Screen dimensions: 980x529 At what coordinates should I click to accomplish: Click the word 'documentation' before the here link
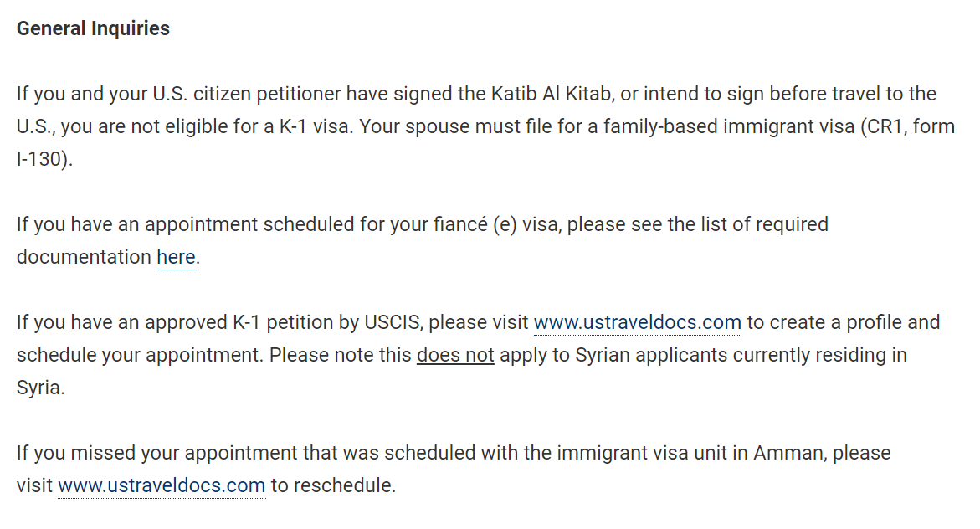[x=84, y=257]
